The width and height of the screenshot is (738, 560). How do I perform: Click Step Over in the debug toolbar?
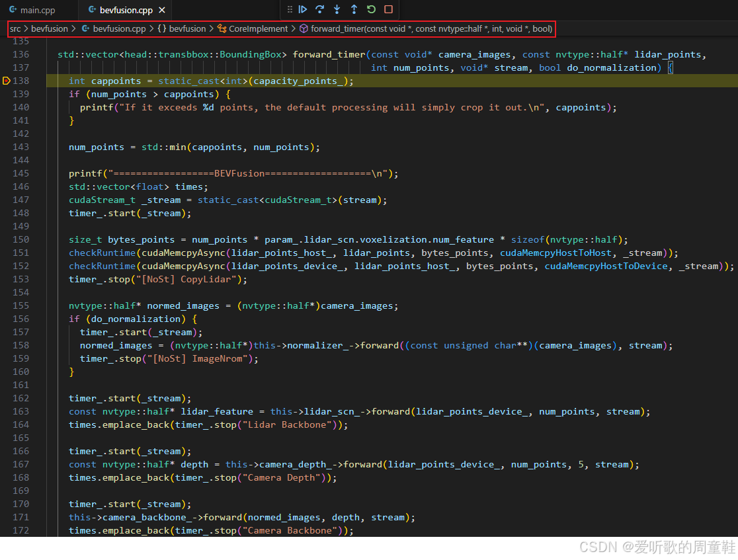pyautogui.click(x=319, y=9)
